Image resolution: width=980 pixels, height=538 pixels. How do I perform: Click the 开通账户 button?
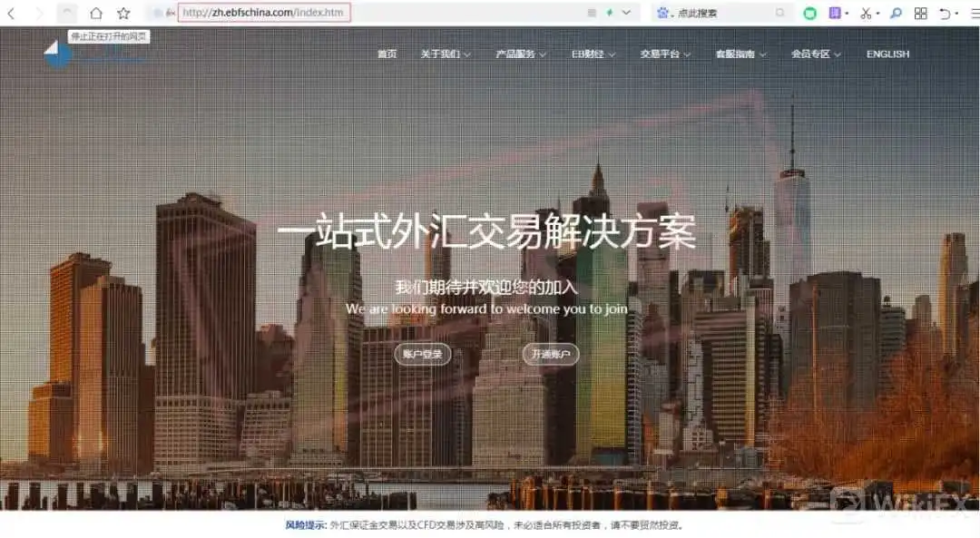[x=551, y=355]
